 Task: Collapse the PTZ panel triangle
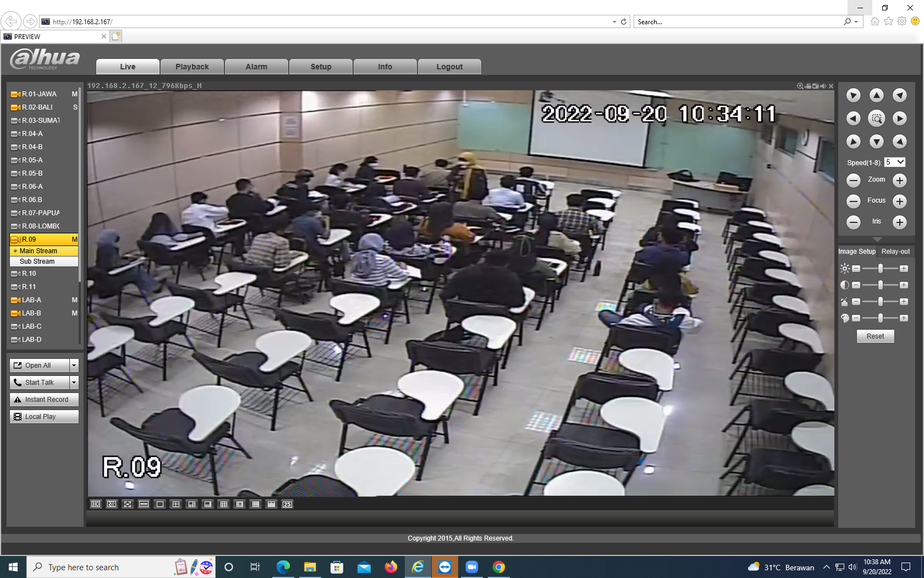[877, 239]
